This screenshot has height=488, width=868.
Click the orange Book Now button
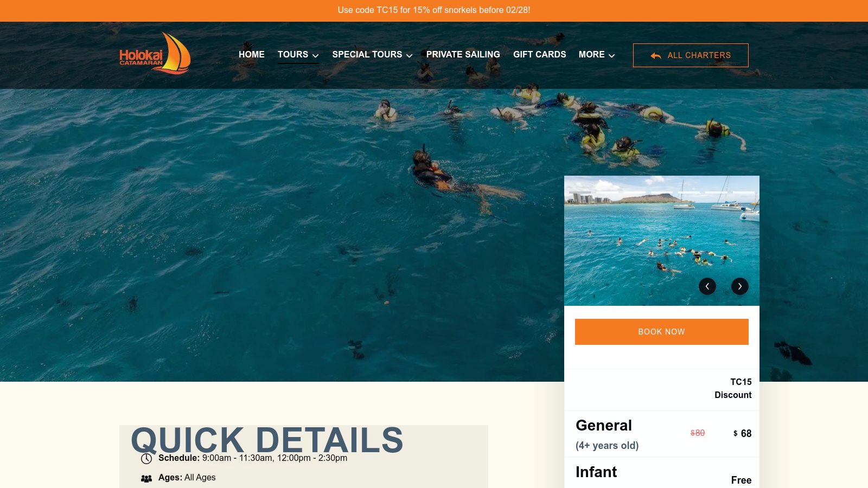pyautogui.click(x=661, y=332)
